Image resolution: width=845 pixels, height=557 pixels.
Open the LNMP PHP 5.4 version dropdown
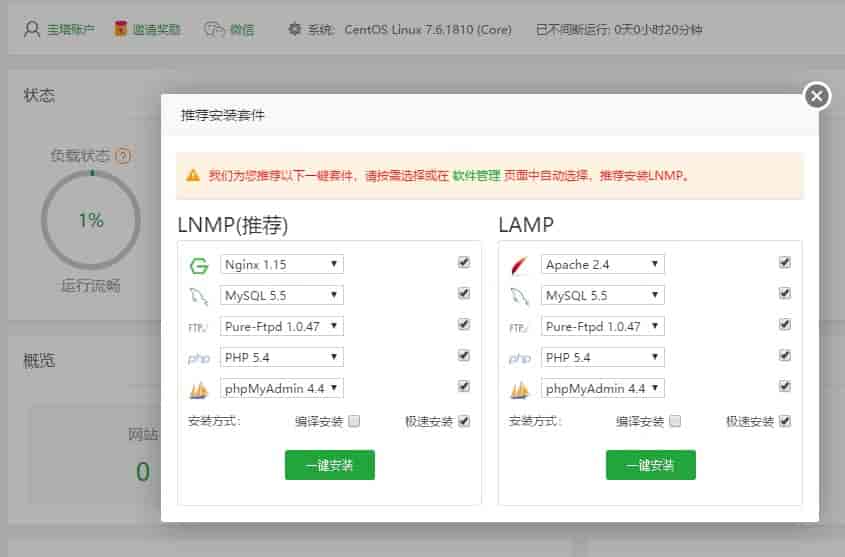pyautogui.click(x=281, y=357)
